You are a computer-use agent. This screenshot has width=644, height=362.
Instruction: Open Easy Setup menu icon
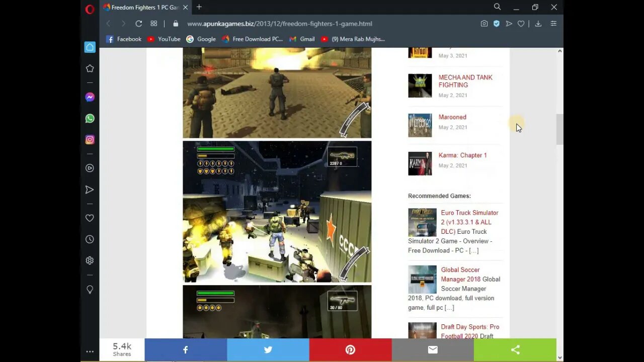pyautogui.click(x=553, y=24)
